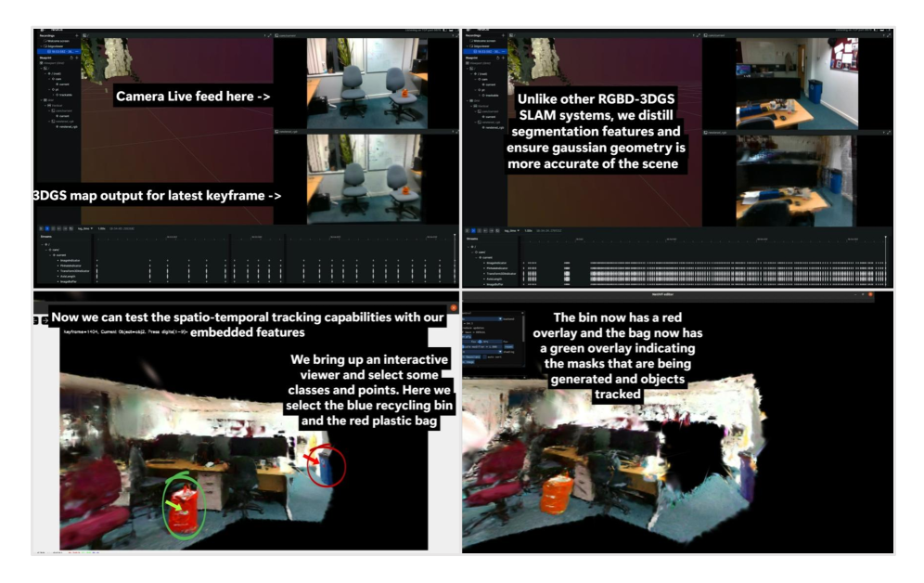Toggle loop playback in Camera Live feed panel
Viewport: 924px width, 583px height.
[x=71, y=228]
